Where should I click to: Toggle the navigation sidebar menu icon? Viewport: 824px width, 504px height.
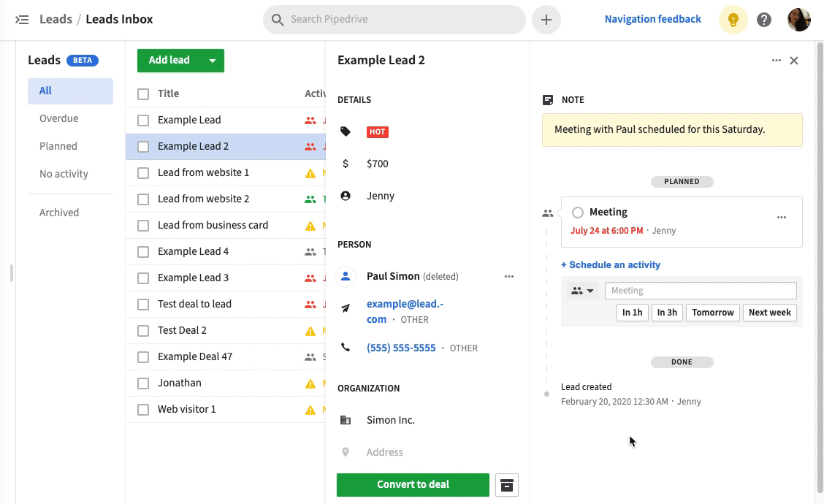[x=21, y=20]
